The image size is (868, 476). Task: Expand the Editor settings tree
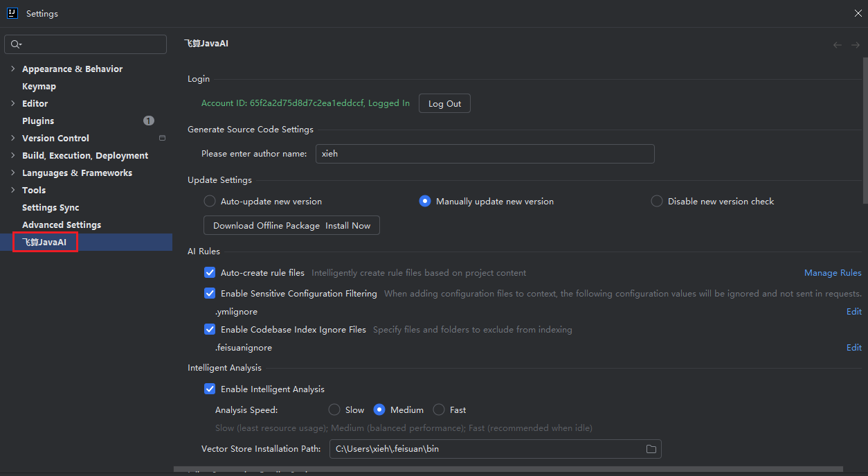coord(12,104)
